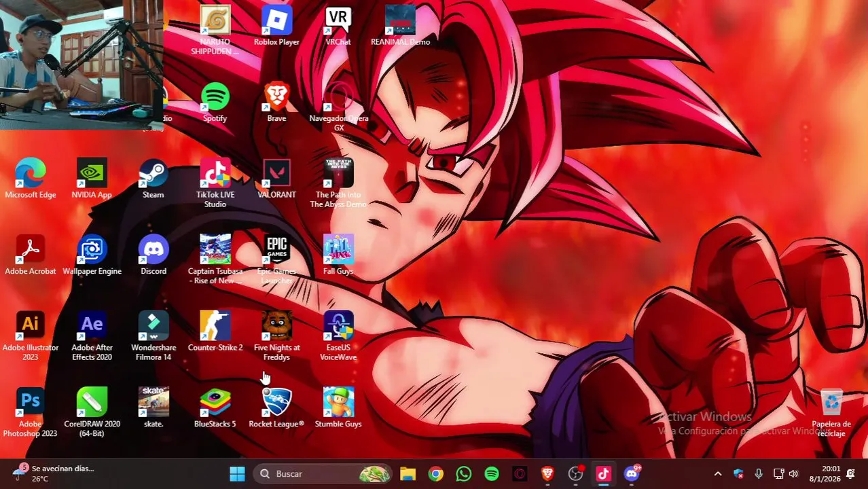The width and height of the screenshot is (868, 489).
Task: Open the volume control speaker icon
Action: click(793, 473)
